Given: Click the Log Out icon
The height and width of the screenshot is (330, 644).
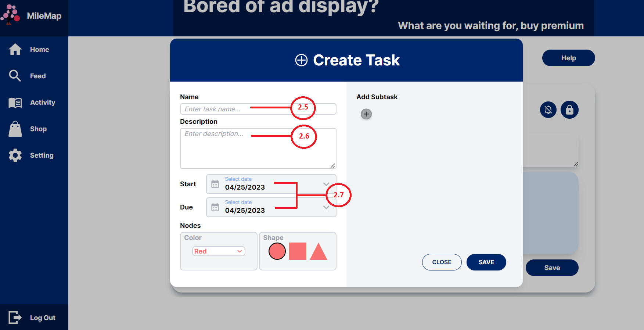Looking at the screenshot, I should click(15, 318).
